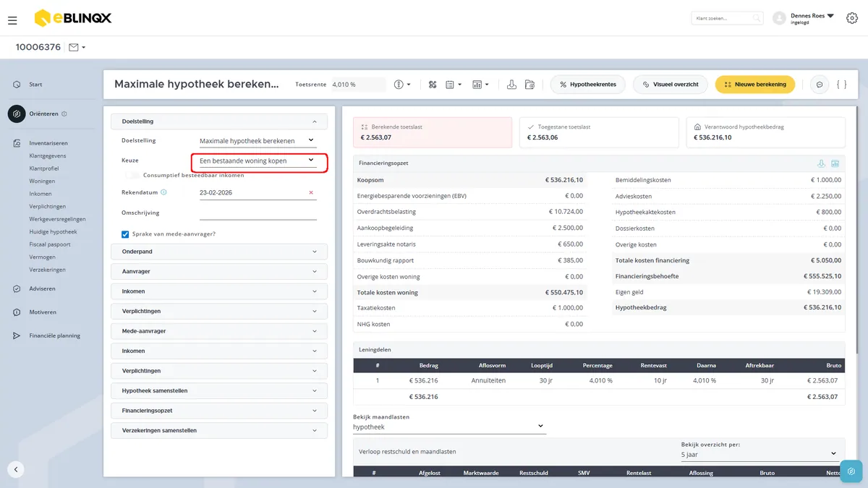Toggle Consumptief besteedbaar inkomen switch

132,174
